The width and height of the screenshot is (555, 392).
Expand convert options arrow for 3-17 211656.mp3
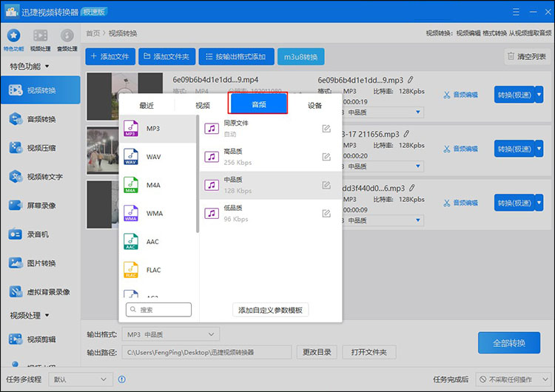point(539,149)
